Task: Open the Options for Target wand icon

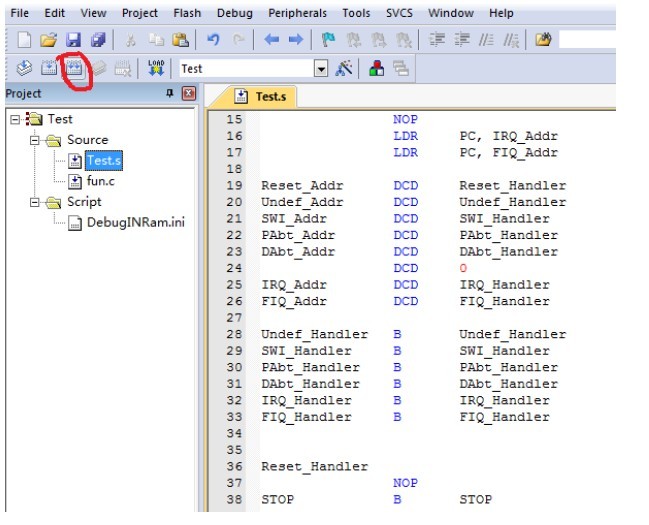Action: pyautogui.click(x=344, y=69)
